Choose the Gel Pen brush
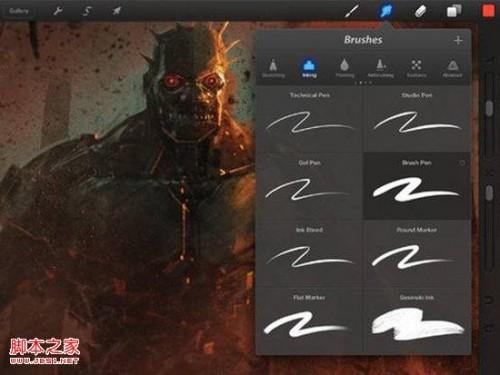Viewport: 500px width, 375px height. pyautogui.click(x=309, y=186)
